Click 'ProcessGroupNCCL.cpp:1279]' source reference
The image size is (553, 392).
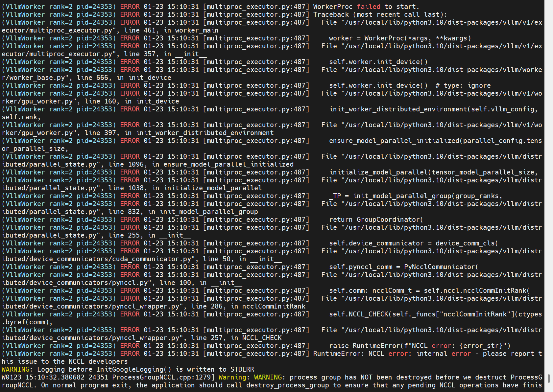163,377
